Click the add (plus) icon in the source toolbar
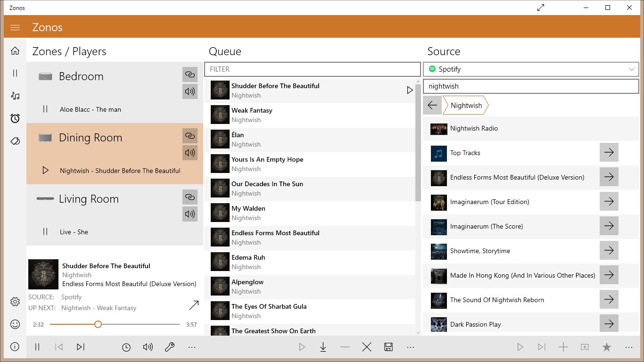 pyautogui.click(x=563, y=347)
